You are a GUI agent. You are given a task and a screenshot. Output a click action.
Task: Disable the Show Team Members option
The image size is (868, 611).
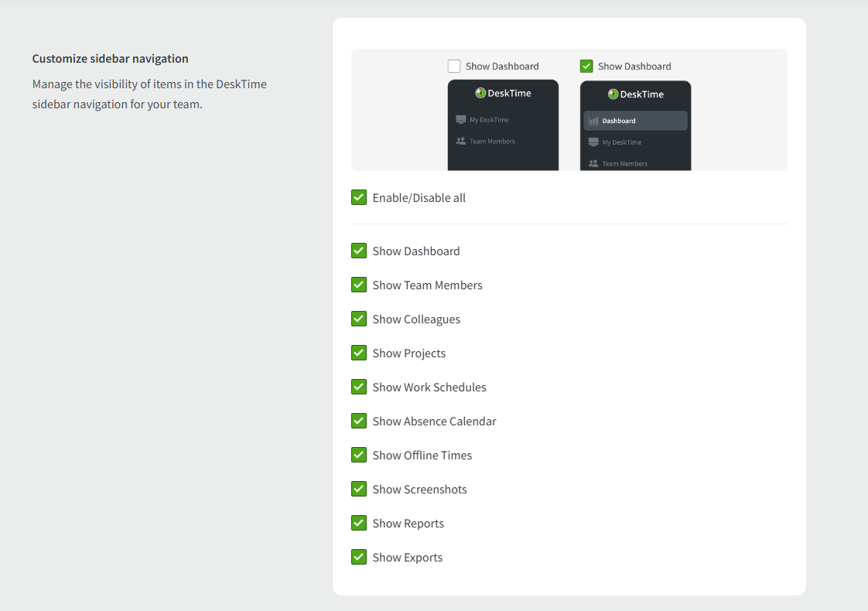pos(359,285)
